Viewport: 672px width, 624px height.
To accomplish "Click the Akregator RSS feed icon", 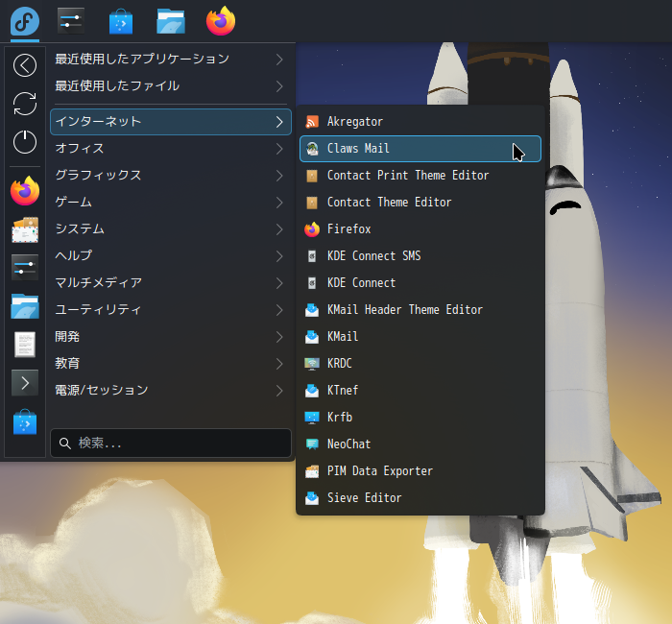I will click(312, 122).
